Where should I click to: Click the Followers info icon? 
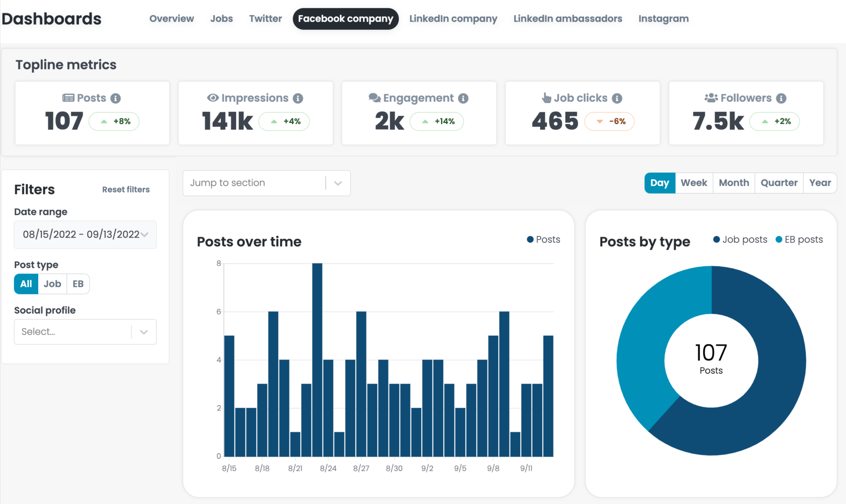pyautogui.click(x=781, y=98)
